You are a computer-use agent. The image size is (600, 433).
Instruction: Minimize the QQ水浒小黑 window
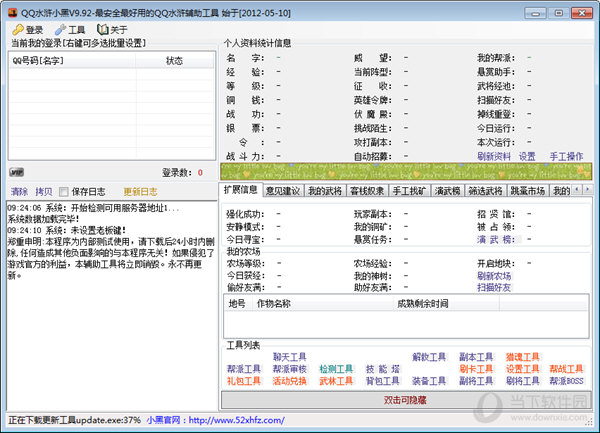point(535,13)
